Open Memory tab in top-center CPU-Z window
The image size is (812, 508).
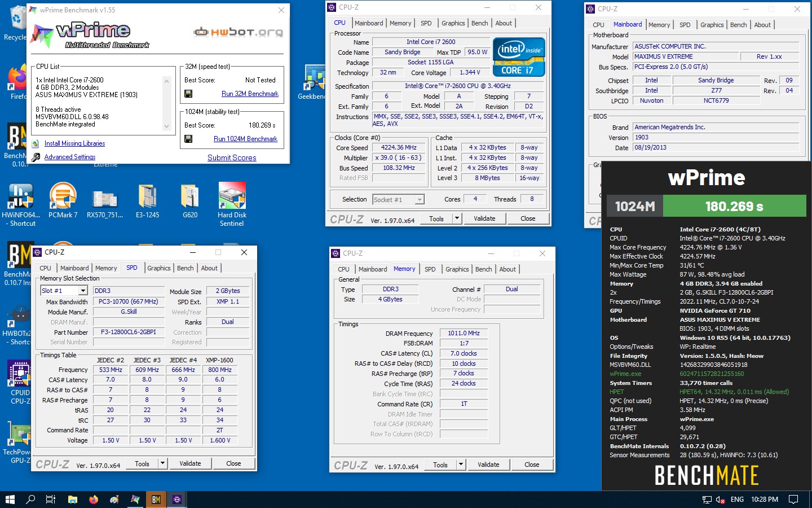(400, 23)
